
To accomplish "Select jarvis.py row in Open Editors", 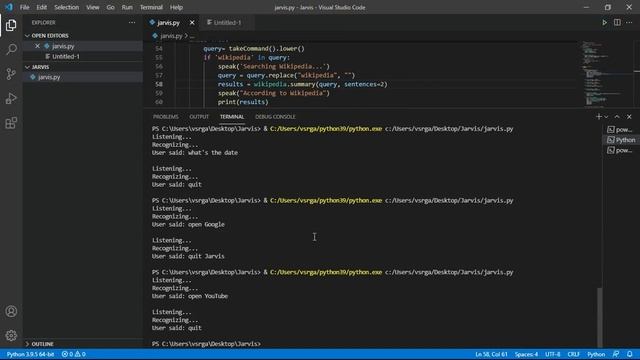I will [82, 46].
